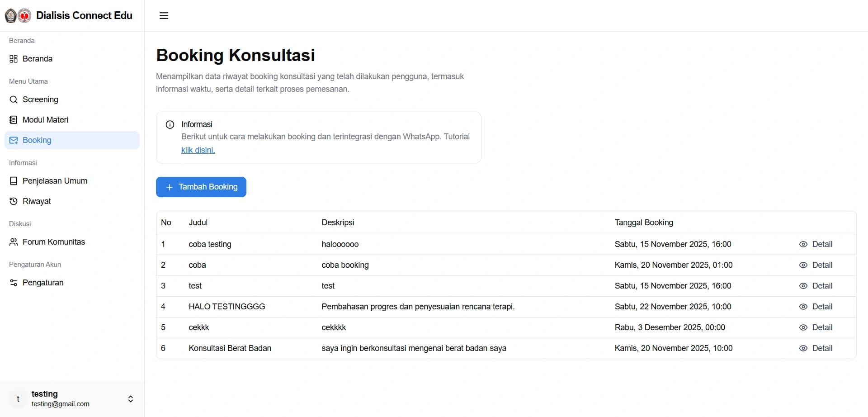Image resolution: width=868 pixels, height=417 pixels.
Task: Click the Riwayat history clock icon
Action: [14, 201]
